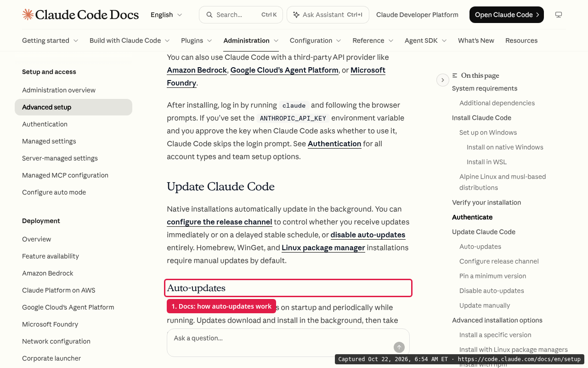
Task: Expand the Build with Claude Code menu
Action: pyautogui.click(x=130, y=40)
